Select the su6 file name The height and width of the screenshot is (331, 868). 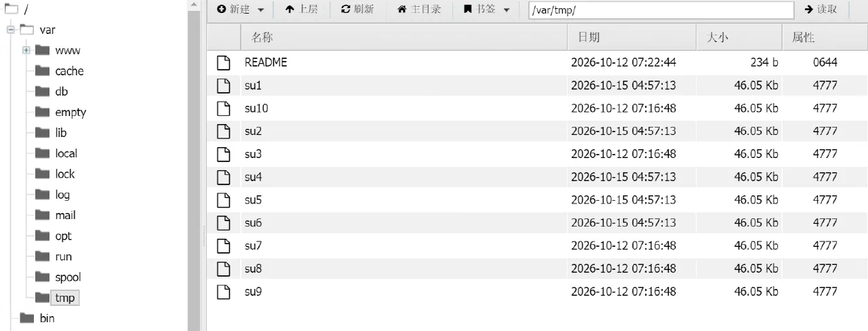click(253, 222)
